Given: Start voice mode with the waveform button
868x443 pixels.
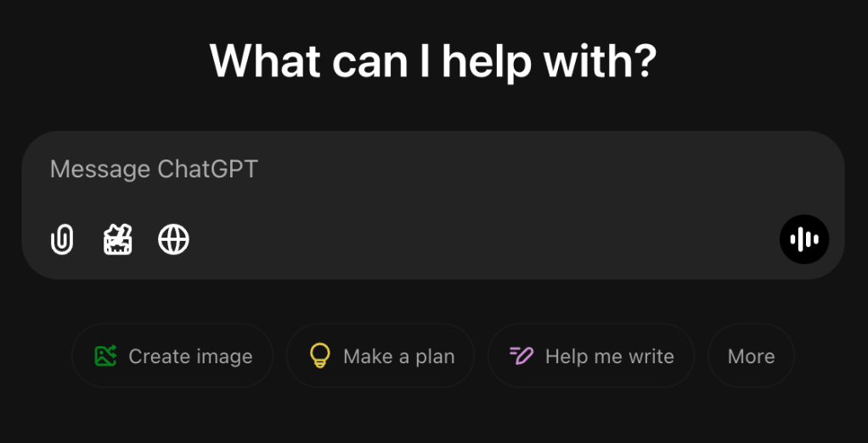Looking at the screenshot, I should click(x=803, y=239).
